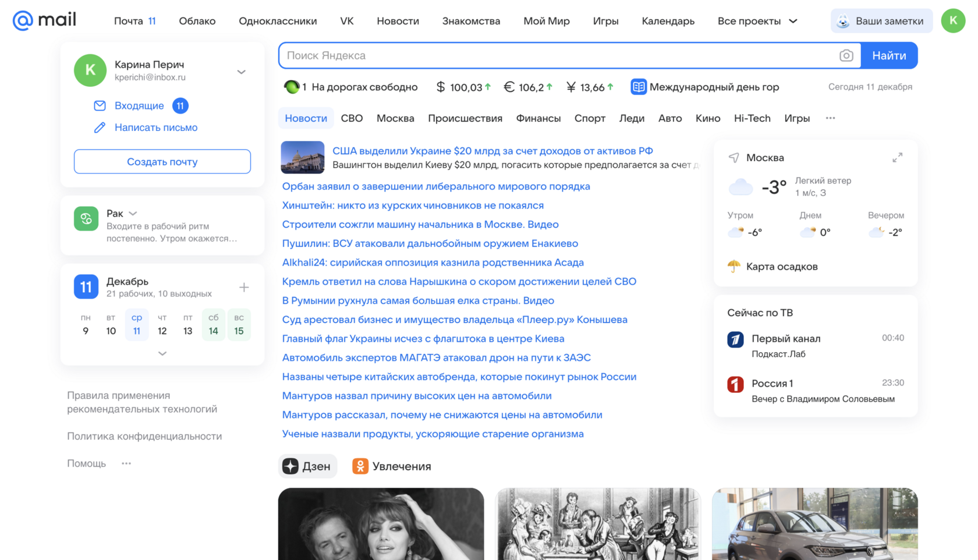The height and width of the screenshot is (560, 978).
Task: Click the Создать почту button
Action: click(x=162, y=162)
